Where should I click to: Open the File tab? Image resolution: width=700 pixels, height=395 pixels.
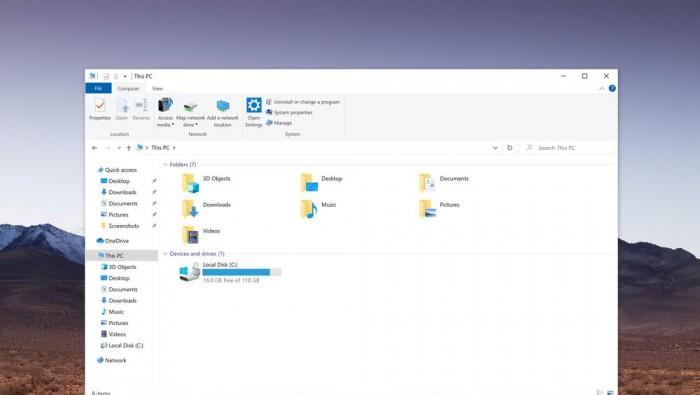(x=98, y=88)
